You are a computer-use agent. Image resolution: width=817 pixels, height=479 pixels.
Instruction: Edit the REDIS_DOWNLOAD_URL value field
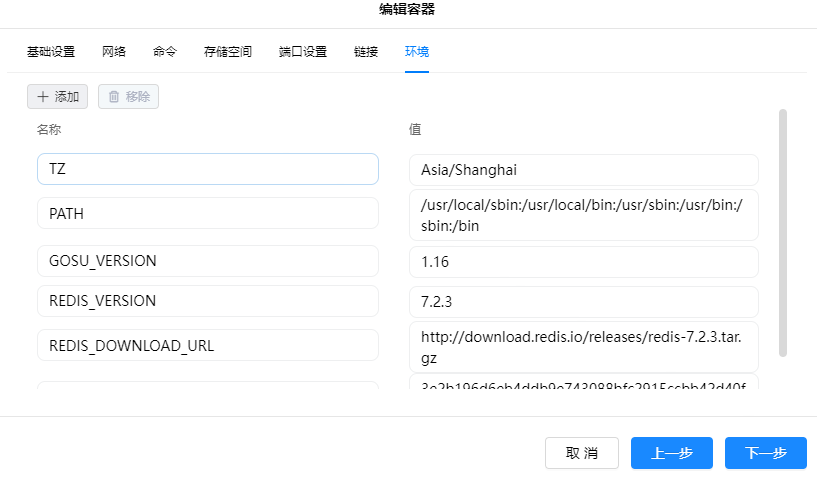pyautogui.click(x=584, y=345)
